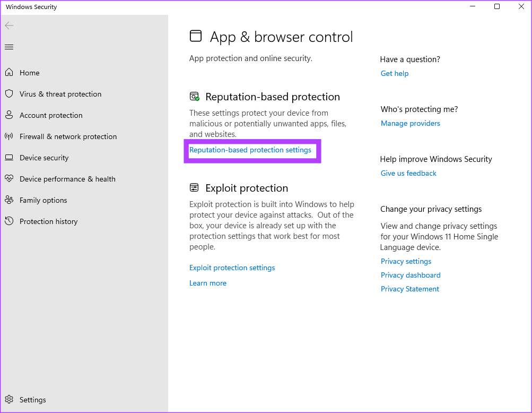Click the Reputation-based protection heading
Screen dimensions: 532x413
[273, 97]
